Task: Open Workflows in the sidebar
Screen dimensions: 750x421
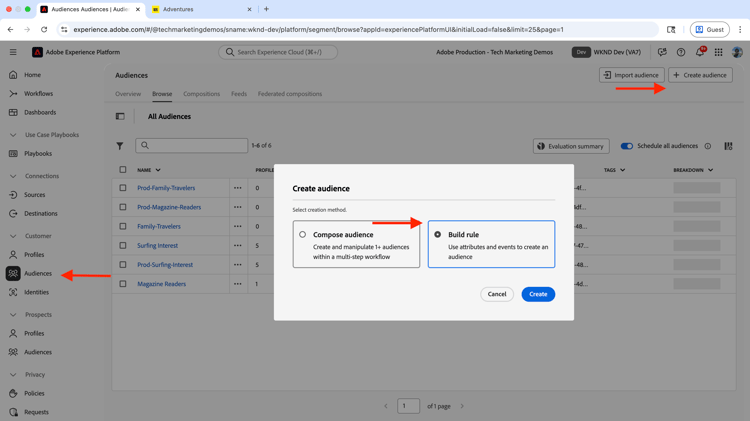Action: pos(38,94)
